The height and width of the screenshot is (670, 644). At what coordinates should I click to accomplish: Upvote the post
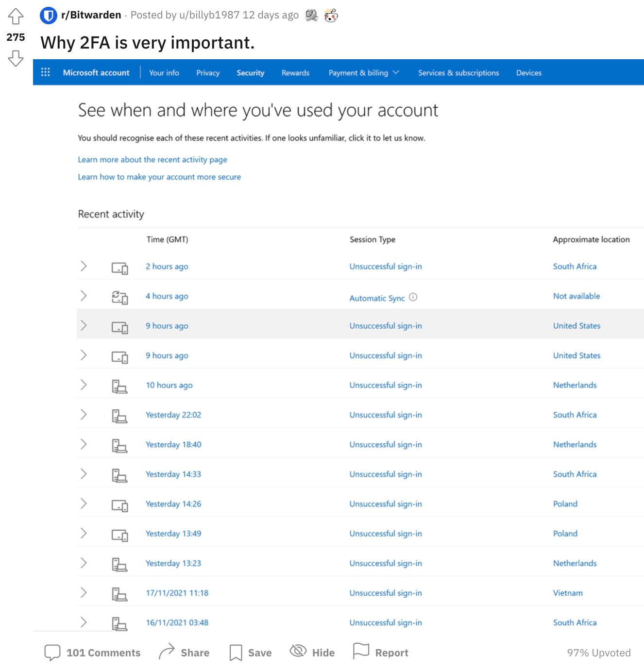tap(16, 15)
